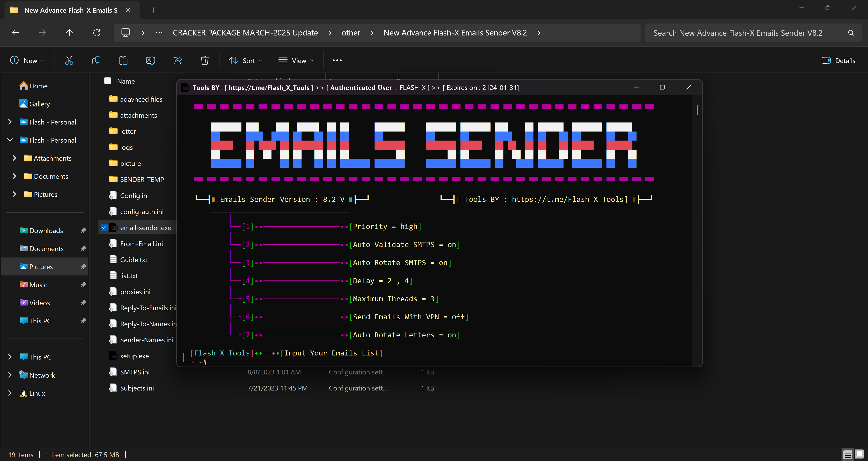Delete the selected file via trash icon

205,60
